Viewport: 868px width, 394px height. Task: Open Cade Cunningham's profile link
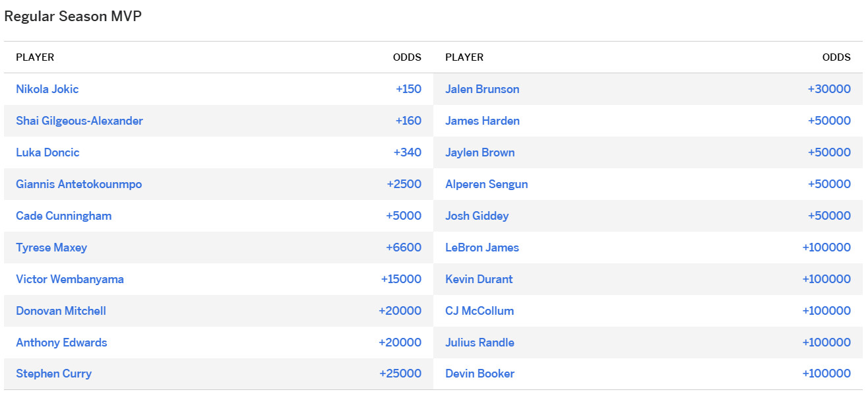pos(63,216)
